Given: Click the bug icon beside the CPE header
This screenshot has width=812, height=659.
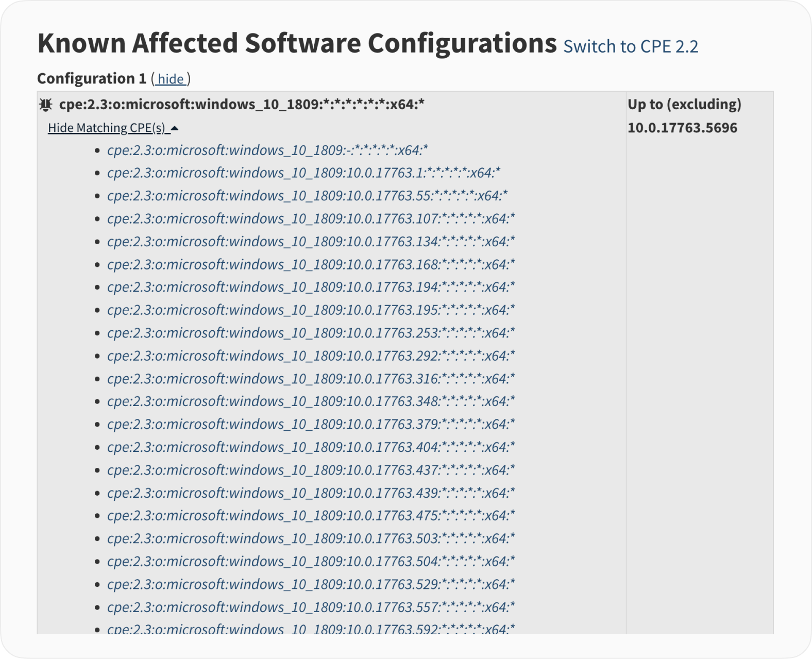Looking at the screenshot, I should tap(46, 105).
